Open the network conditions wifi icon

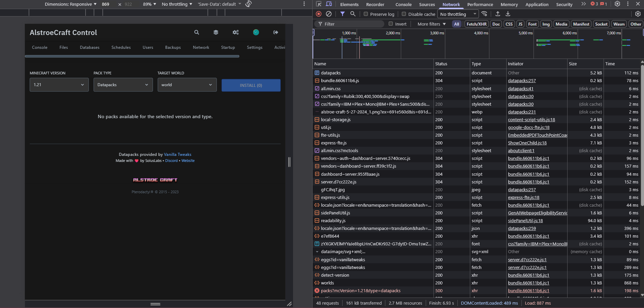[484, 14]
